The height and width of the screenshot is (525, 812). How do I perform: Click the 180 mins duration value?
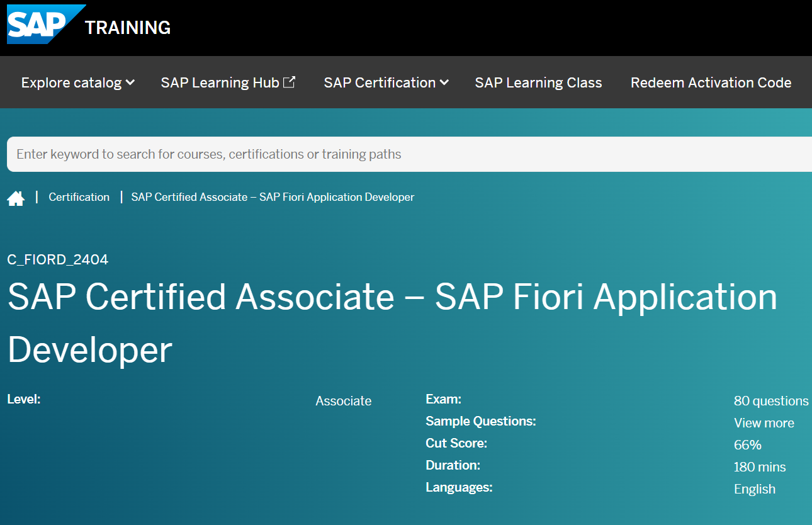tap(760, 467)
